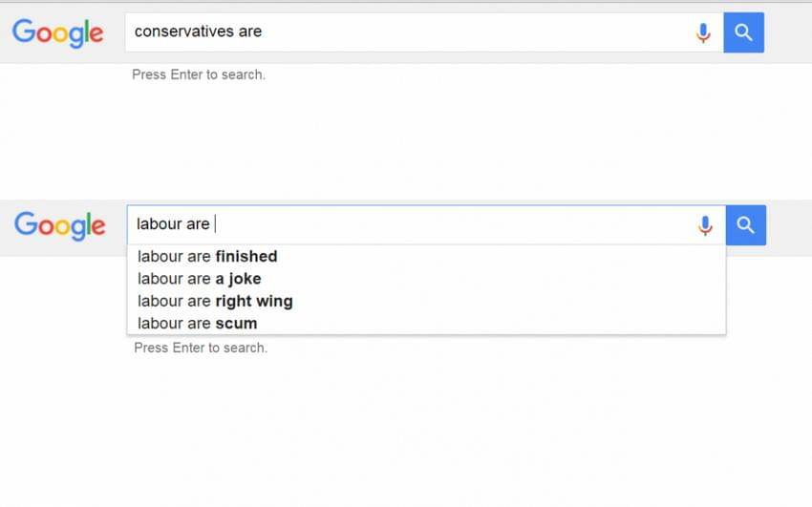Click the bottom microphone voice search icon
This screenshot has width=812, height=507.
[x=705, y=226]
